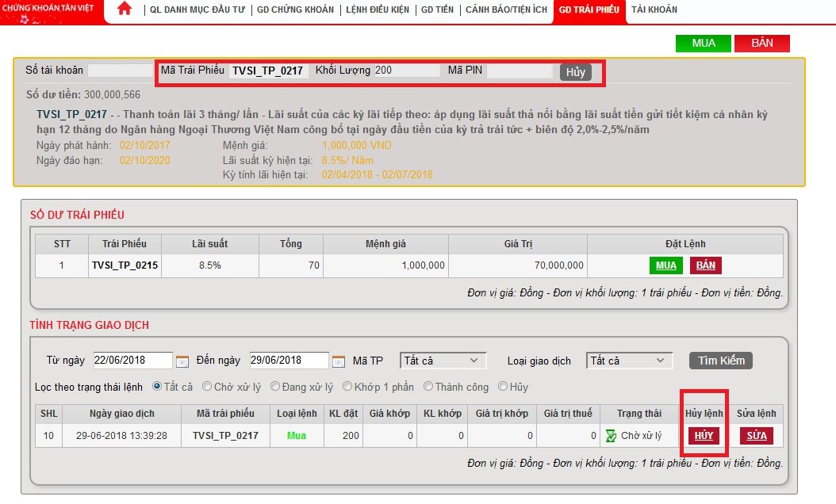The width and height of the screenshot is (836, 504).
Task: Click the Số dư tiền balance text
Action: (x=83, y=95)
